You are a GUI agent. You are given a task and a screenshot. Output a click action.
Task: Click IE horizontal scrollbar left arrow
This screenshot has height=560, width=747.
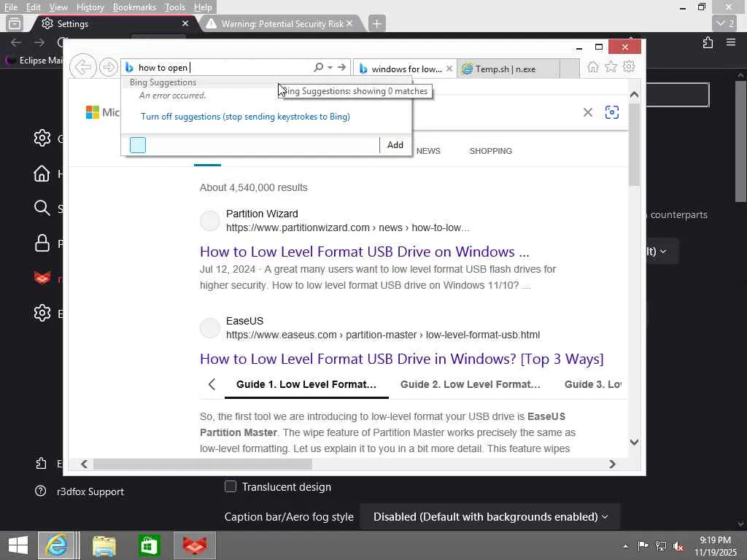click(85, 464)
